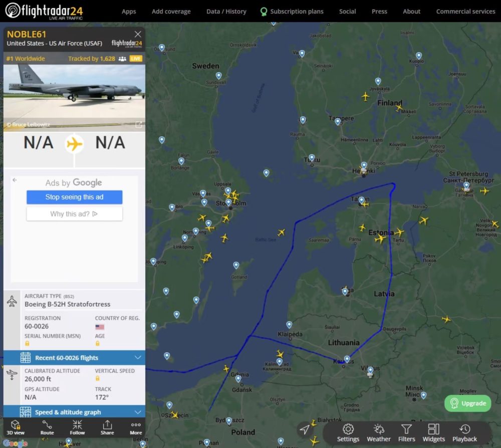Open the Filters tool

tap(406, 433)
